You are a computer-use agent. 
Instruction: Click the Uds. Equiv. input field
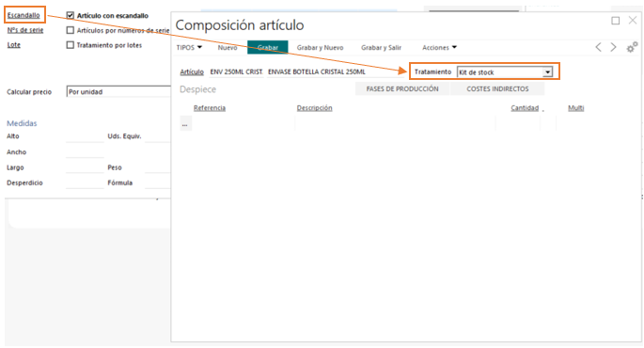click(158, 136)
